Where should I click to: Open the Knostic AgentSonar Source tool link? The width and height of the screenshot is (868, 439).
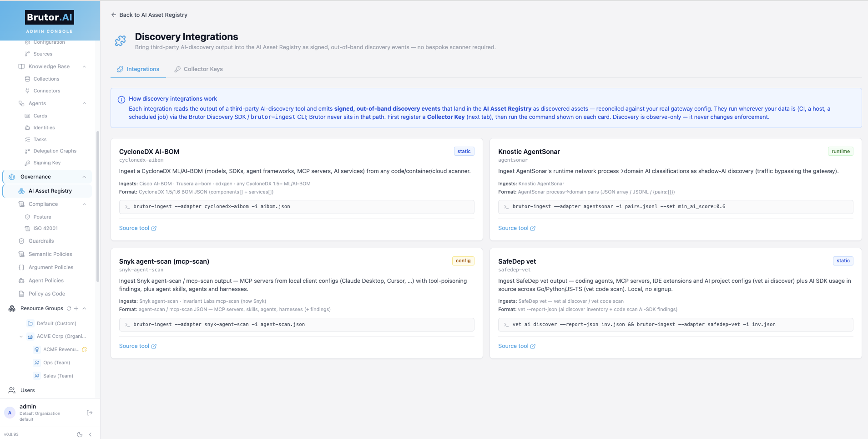click(x=517, y=228)
